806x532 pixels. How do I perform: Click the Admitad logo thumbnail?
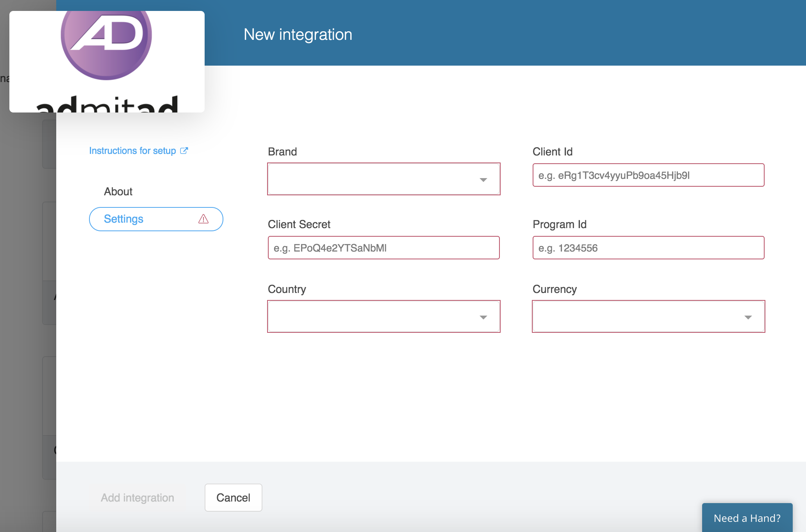[107, 62]
